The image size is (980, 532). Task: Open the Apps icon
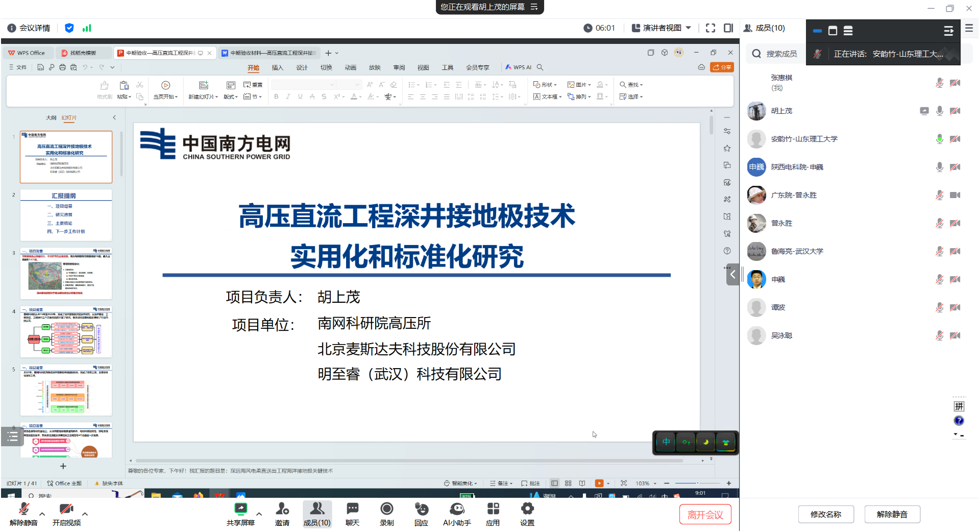click(x=493, y=510)
